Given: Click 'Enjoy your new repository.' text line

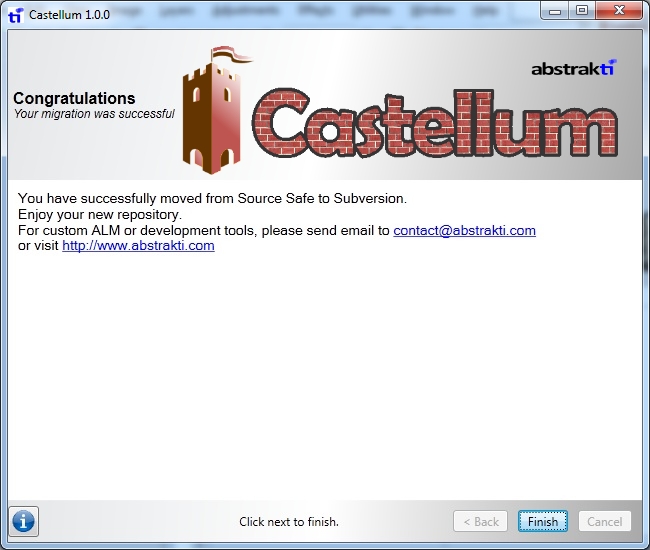Looking at the screenshot, I should (100, 215).
